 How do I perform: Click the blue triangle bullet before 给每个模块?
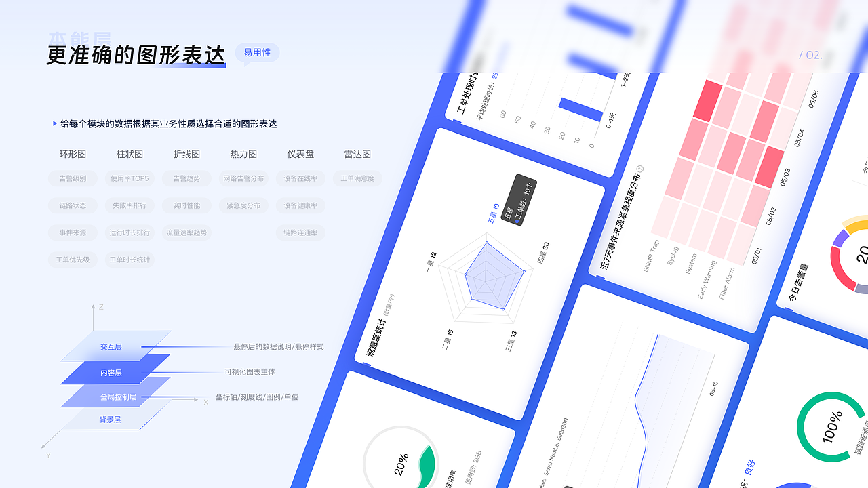point(54,123)
